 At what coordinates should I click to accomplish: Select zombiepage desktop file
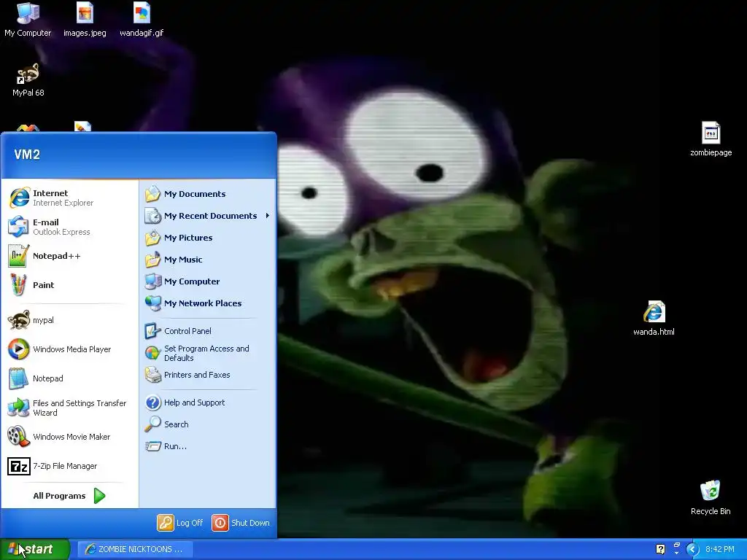711,139
